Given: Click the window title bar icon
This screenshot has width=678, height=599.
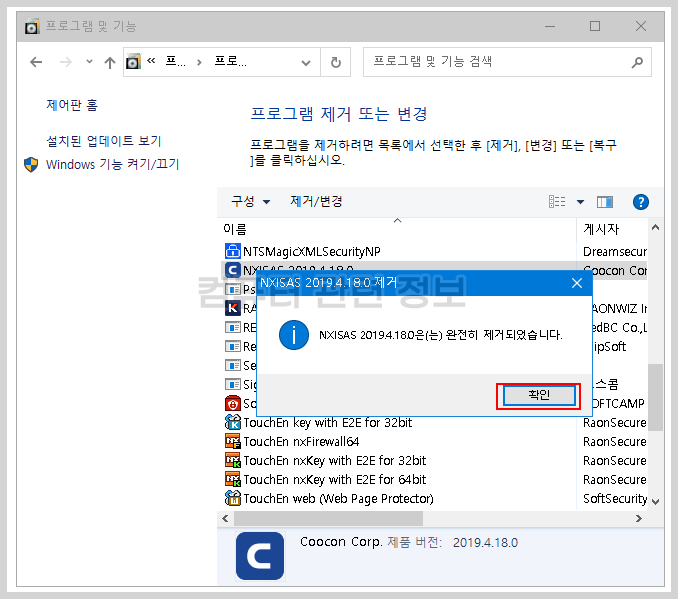Looking at the screenshot, I should [32, 27].
